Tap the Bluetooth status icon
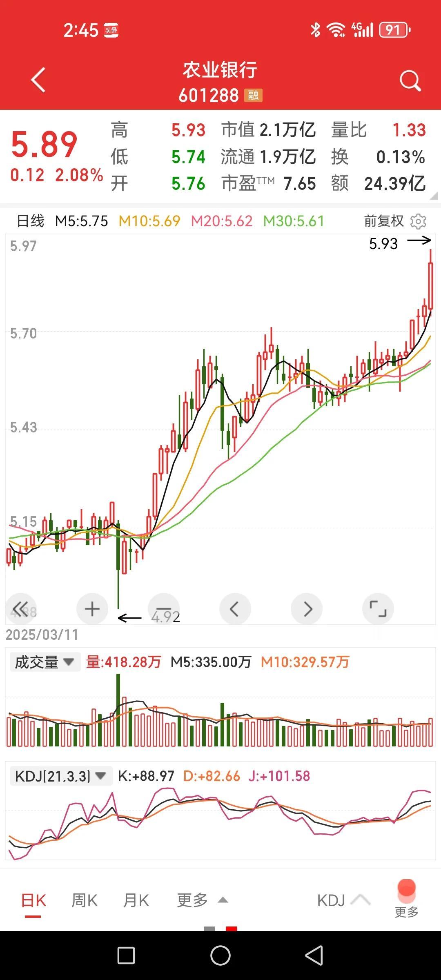 [x=315, y=30]
